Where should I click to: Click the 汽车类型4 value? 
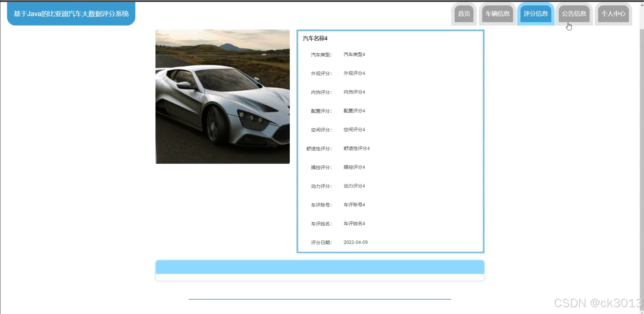[354, 54]
